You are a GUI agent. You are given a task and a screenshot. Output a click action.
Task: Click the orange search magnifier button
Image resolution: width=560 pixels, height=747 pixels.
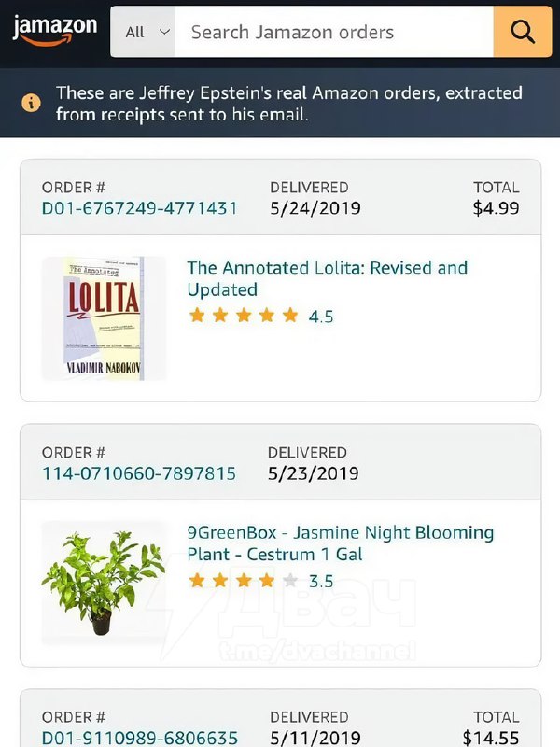point(523,33)
